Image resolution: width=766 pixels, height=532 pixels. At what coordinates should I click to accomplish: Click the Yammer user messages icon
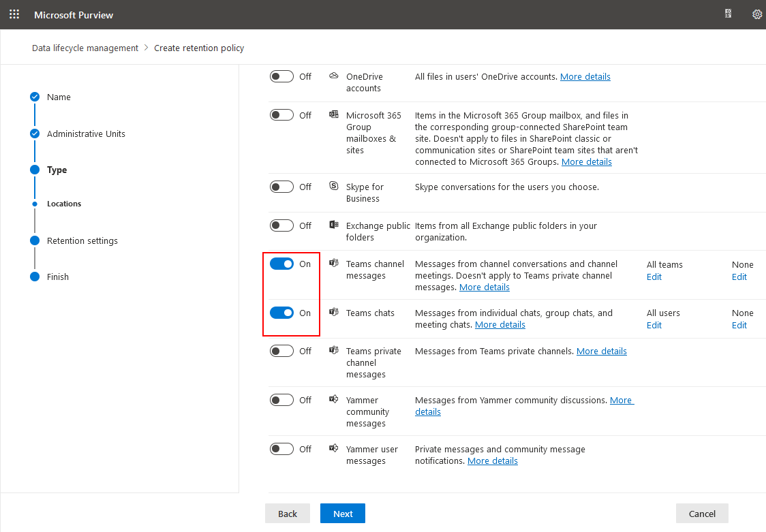coord(334,448)
